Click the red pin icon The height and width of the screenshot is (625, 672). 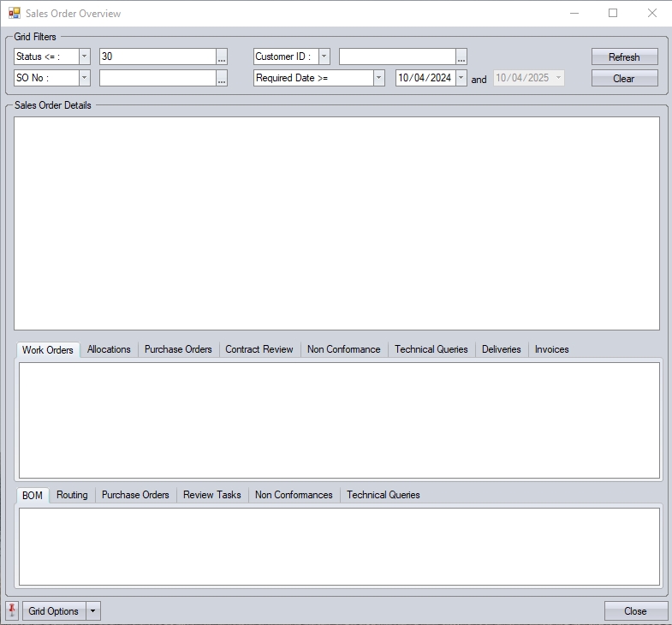tap(12, 610)
